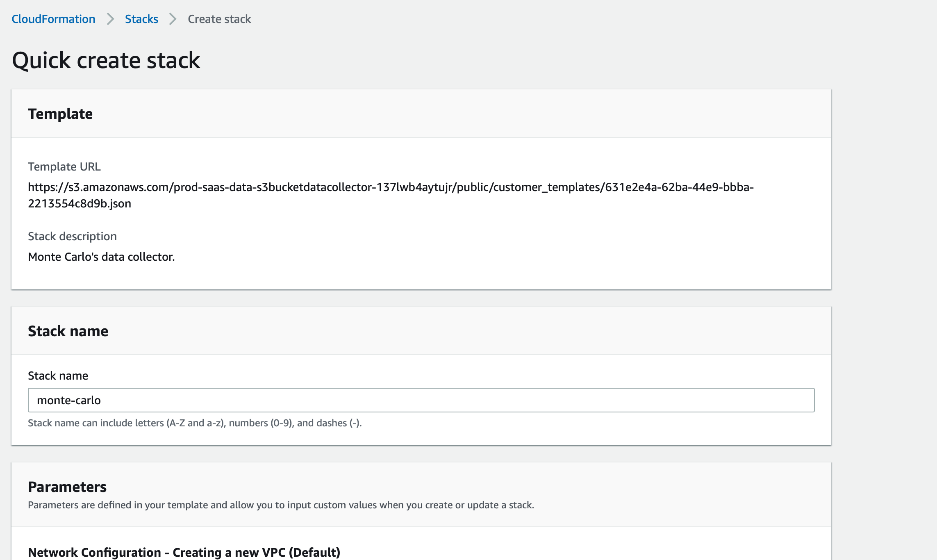937x560 pixels.
Task: Click the 2213554c8d9b.json URL line
Action: click(x=80, y=203)
